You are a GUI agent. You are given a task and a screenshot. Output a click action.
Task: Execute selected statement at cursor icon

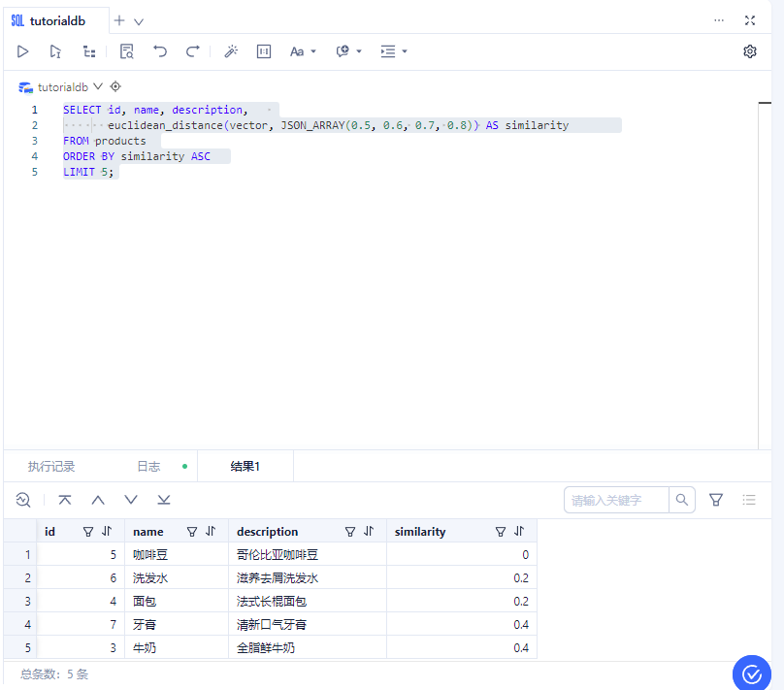pos(55,51)
